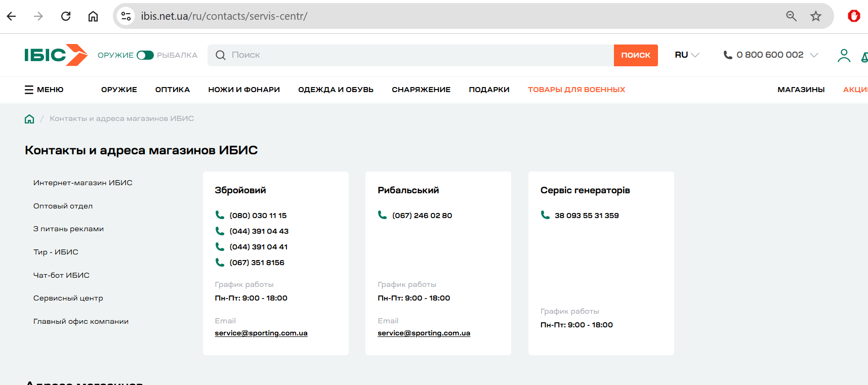This screenshot has height=385, width=868.
Task: Bookmark this page with the star
Action: pyautogui.click(x=816, y=16)
